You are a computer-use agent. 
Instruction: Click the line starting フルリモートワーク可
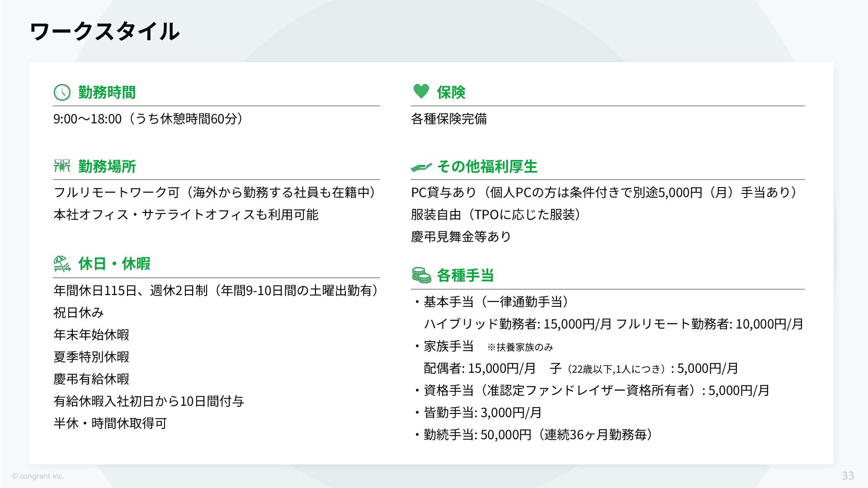(215, 192)
